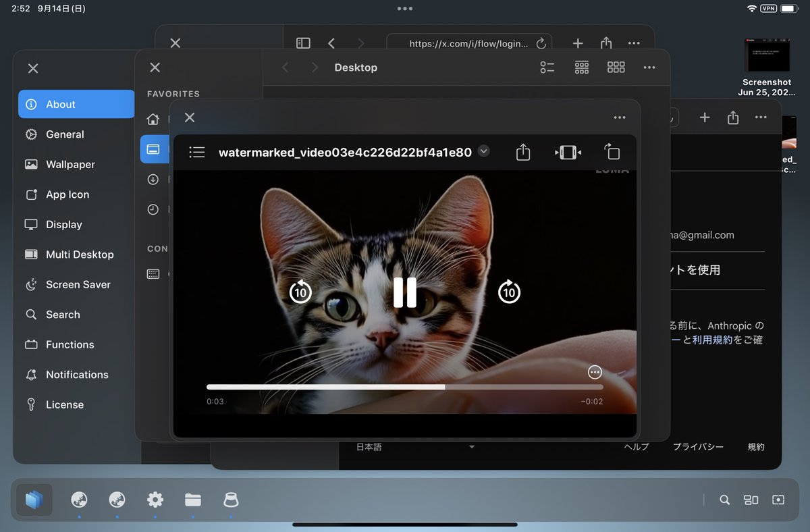Rotate the video with the rotate icon

click(612, 152)
